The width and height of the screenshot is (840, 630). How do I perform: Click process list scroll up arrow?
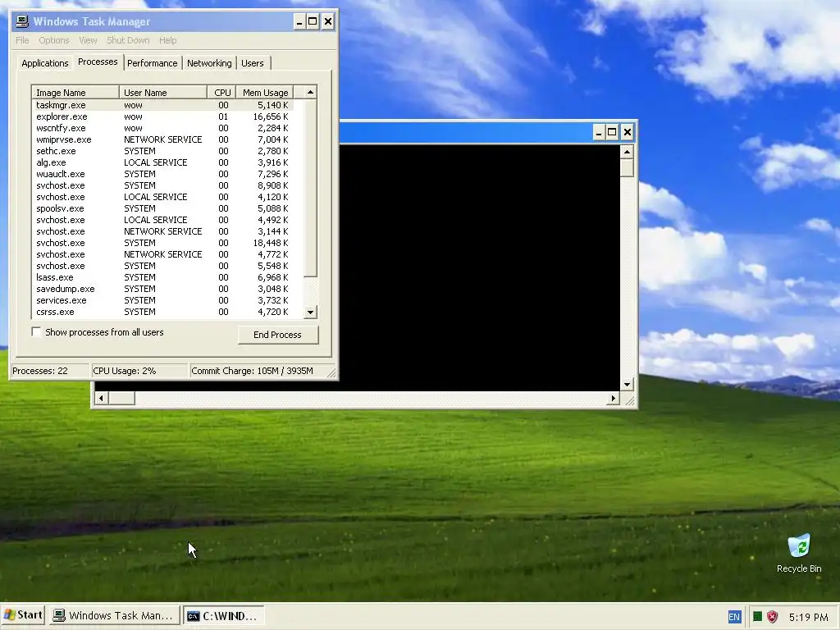click(310, 92)
